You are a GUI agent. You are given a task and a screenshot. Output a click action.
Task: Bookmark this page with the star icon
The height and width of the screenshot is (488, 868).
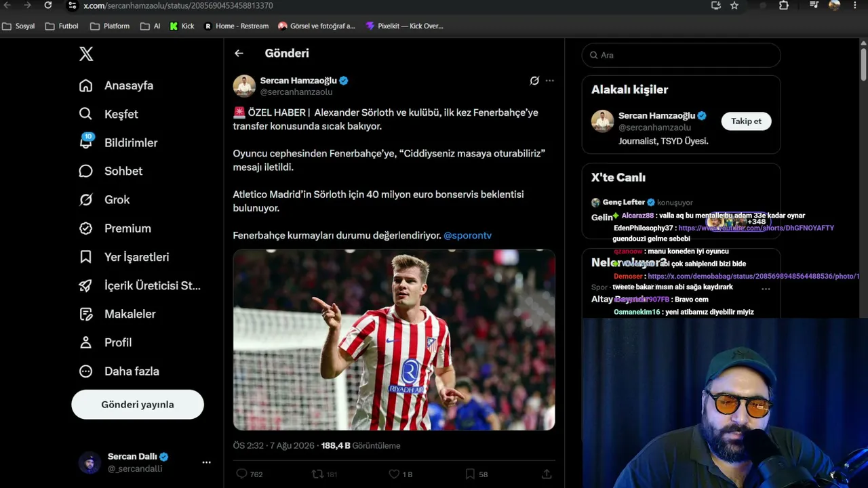734,5
